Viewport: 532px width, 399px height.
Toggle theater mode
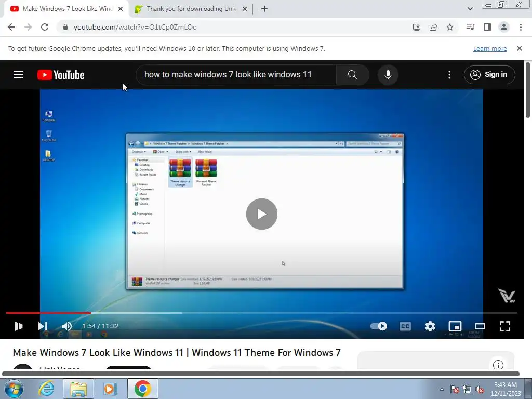coord(480,326)
